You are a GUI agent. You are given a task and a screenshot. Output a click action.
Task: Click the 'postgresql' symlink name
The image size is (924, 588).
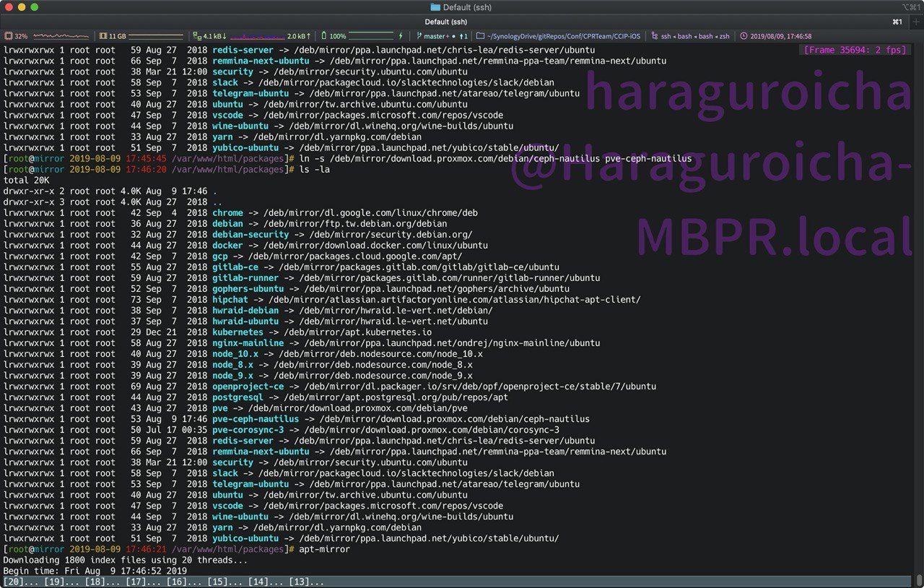[237, 397]
